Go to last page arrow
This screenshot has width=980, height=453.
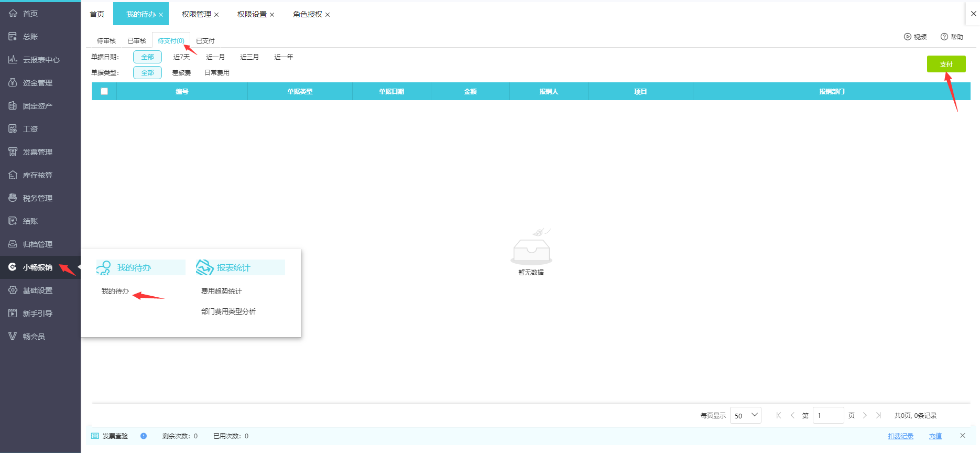(878, 416)
